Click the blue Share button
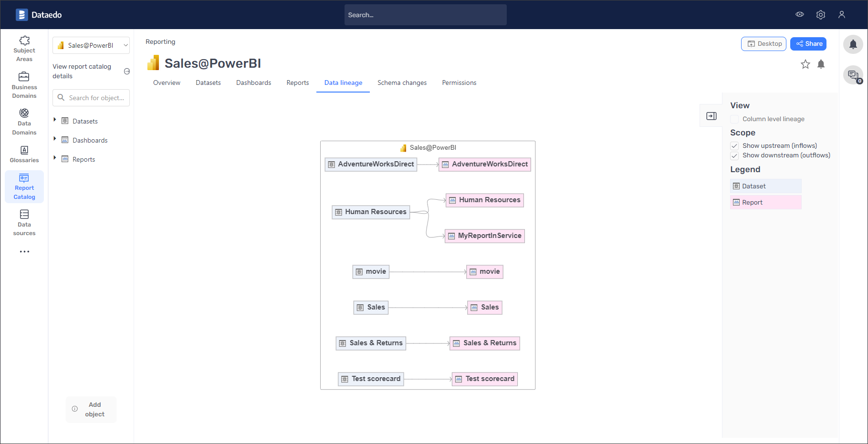The image size is (868, 444). click(x=808, y=44)
